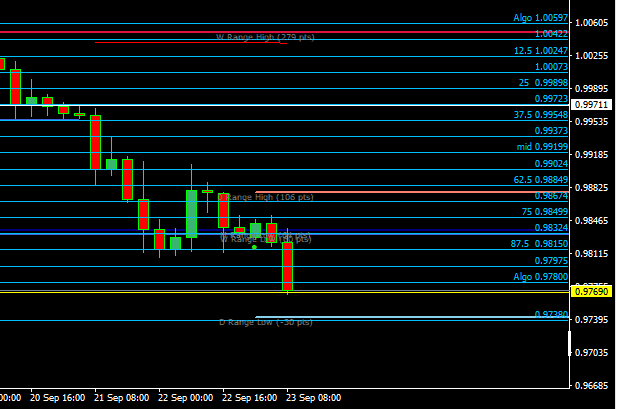
Task: Click the tall green candle at 22 Sep 00:00
Action: pos(192,214)
